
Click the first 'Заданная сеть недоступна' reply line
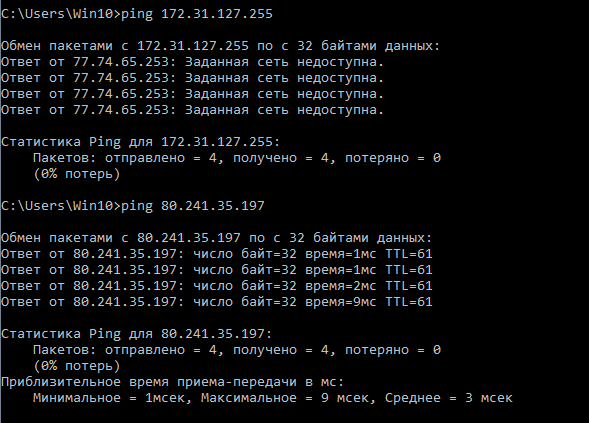point(192,62)
